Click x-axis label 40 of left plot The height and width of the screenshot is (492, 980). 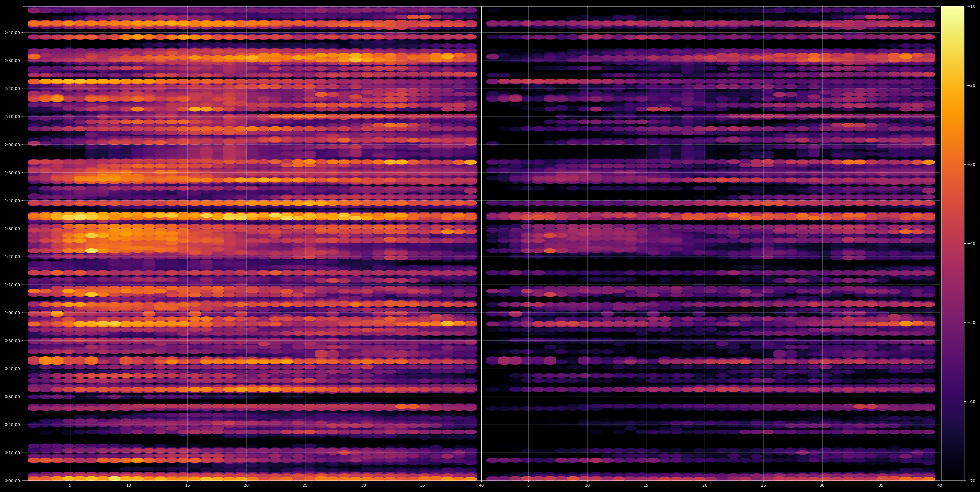(x=481, y=486)
